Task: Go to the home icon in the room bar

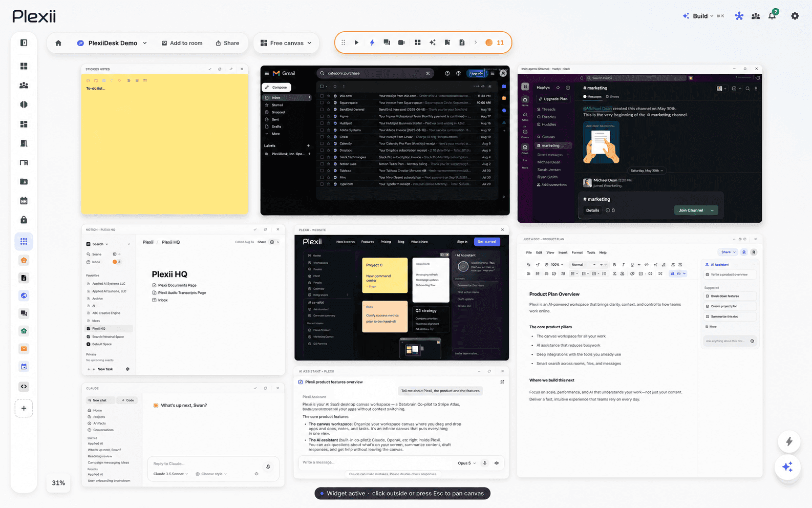Action: click(58, 43)
